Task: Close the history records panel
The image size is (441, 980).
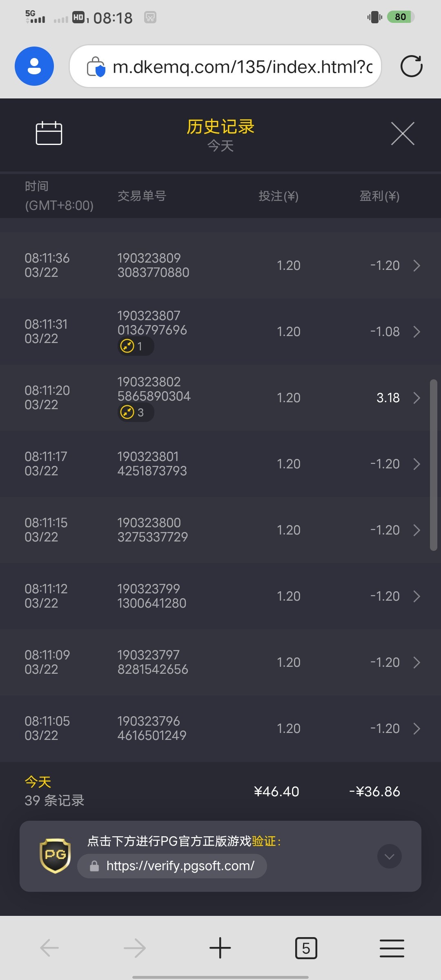Action: point(403,134)
